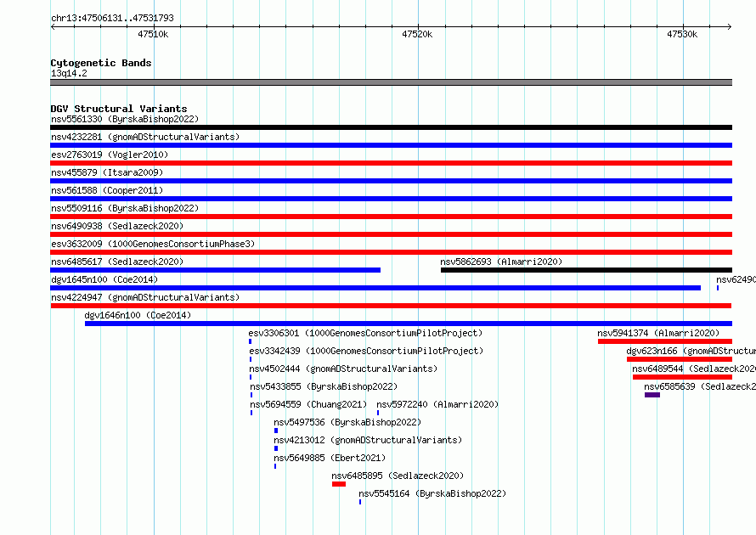This screenshot has height=535, width=756.
Task: Select the nsv5497536 (ByrskaBishop2022) label
Action: click(x=347, y=422)
